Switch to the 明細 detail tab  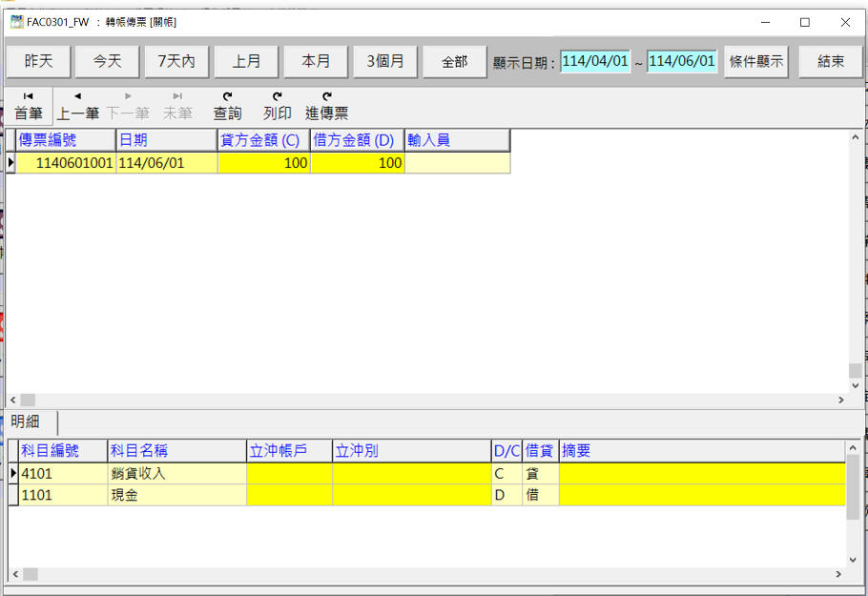(x=31, y=421)
